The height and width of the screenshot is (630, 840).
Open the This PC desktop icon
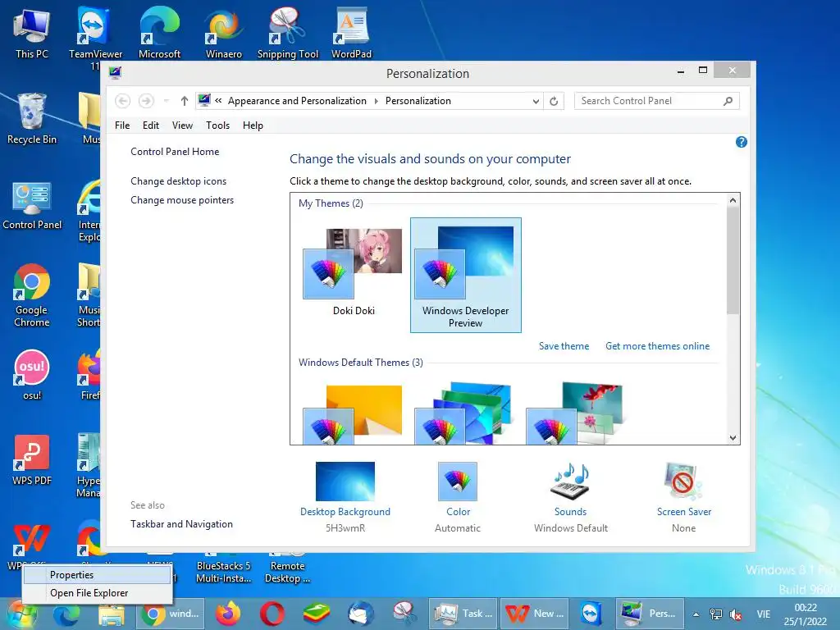click(x=32, y=34)
